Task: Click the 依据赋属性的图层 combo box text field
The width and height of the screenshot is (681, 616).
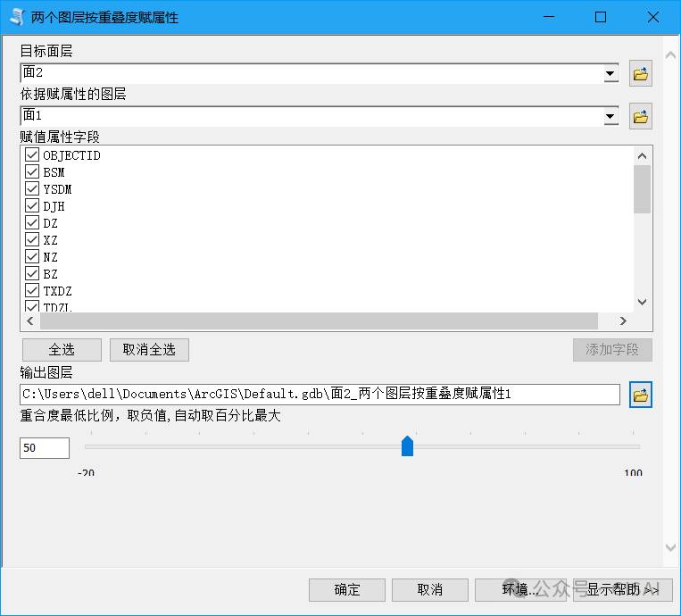Action: pos(311,116)
